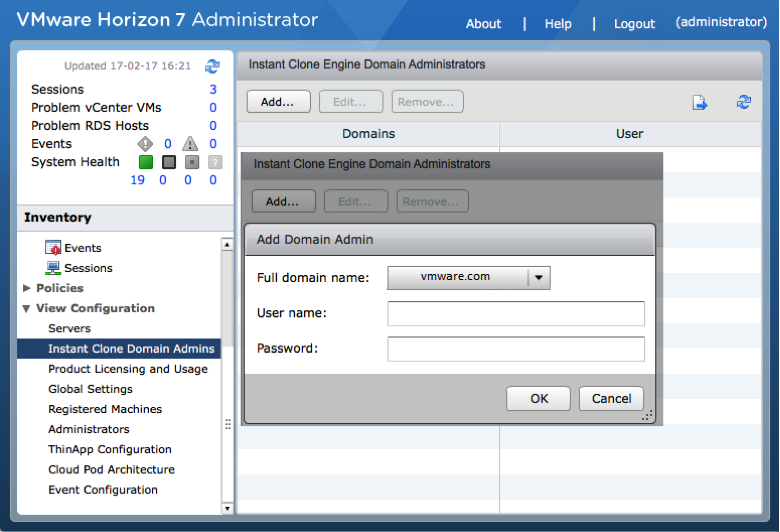
Task: Click inside the User name field
Action: [516, 313]
